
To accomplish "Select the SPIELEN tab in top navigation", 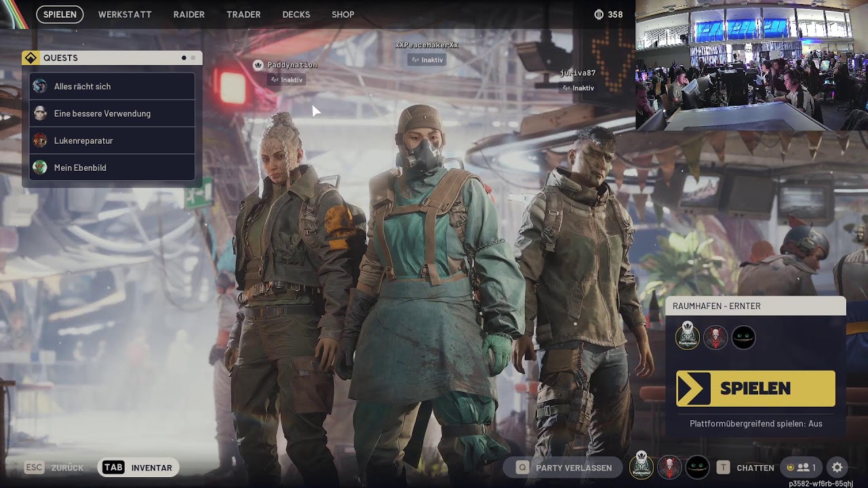I will click(x=60, y=14).
